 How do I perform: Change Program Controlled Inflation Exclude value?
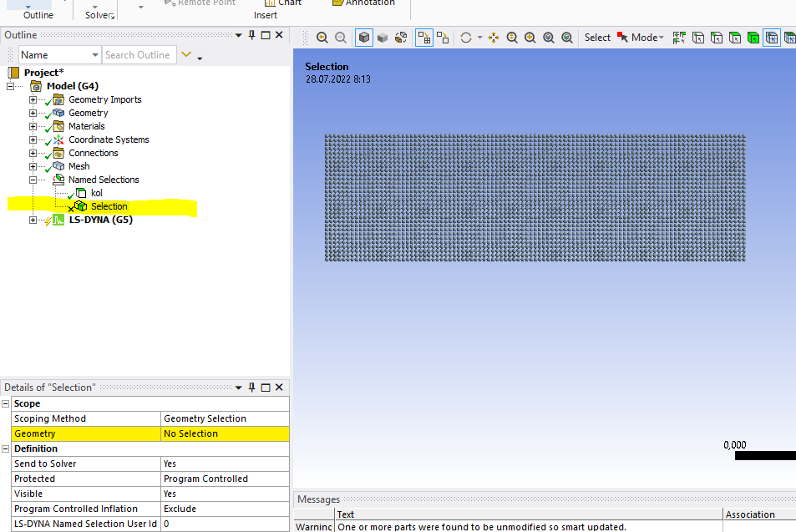(x=225, y=509)
